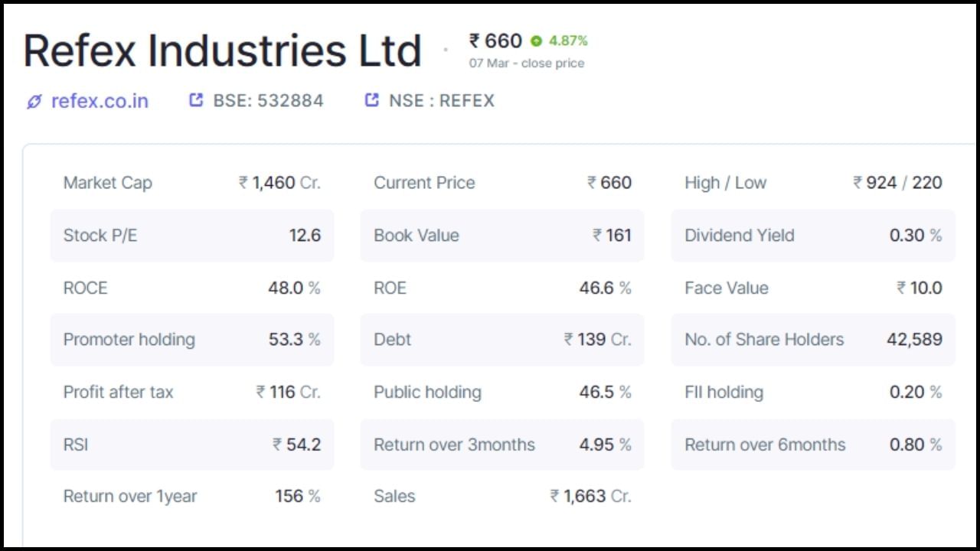Click the 4.87% price change percentage

[x=568, y=41]
